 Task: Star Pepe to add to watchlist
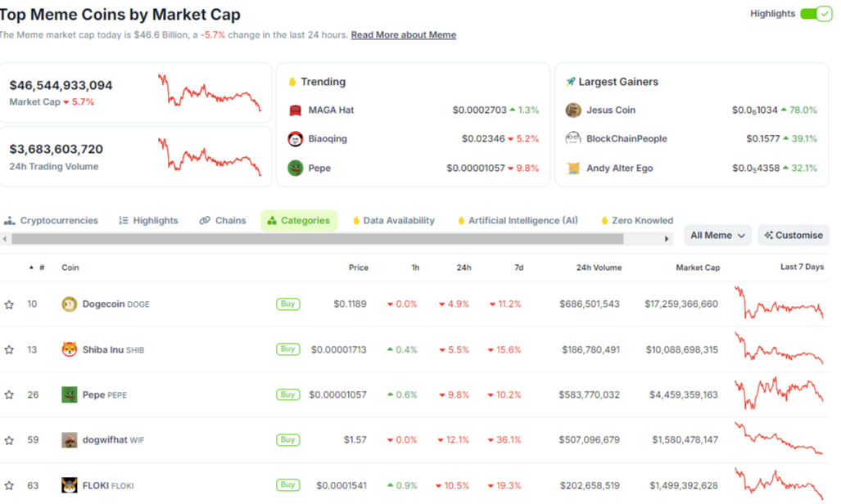(9, 395)
